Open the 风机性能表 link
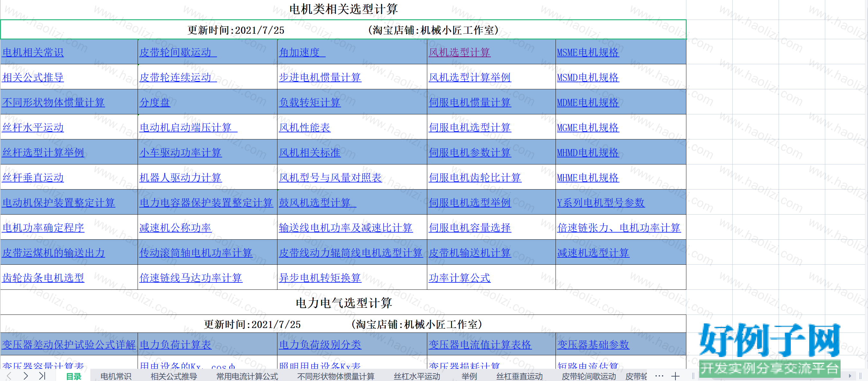 305,128
